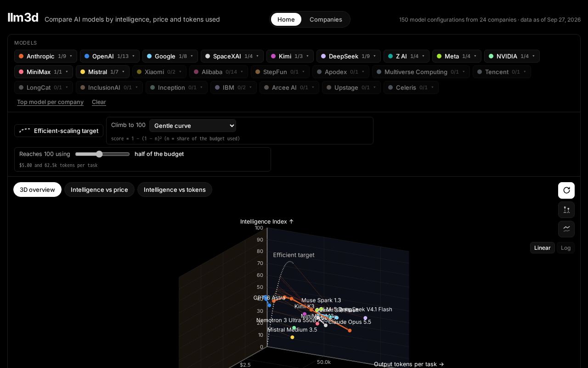
Task: Click the yellow Mistral color dot
Action: [x=83, y=72]
